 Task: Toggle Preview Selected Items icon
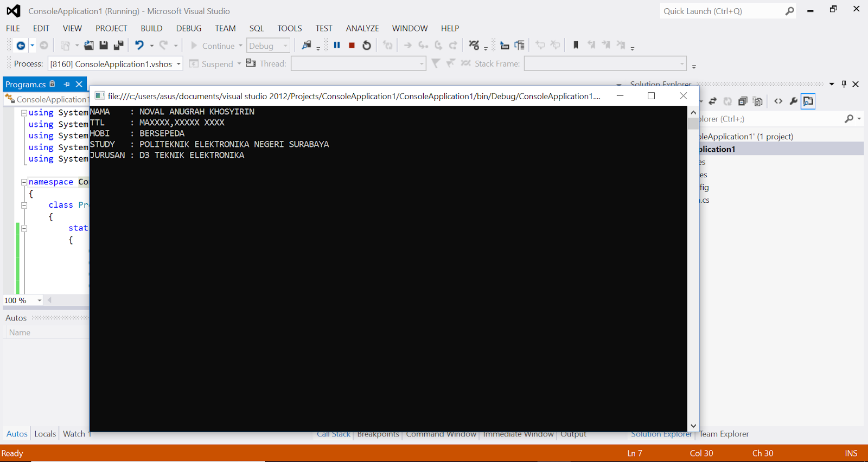point(808,101)
